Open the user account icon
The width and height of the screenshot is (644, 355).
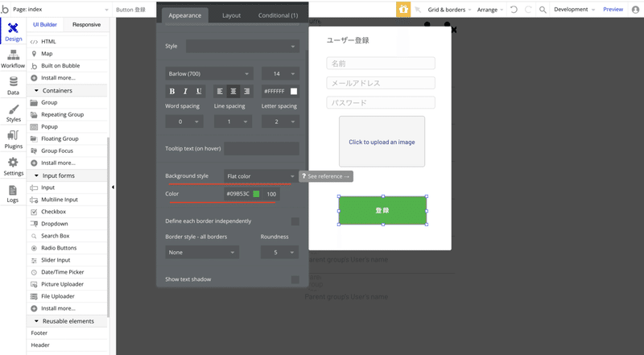(x=635, y=10)
